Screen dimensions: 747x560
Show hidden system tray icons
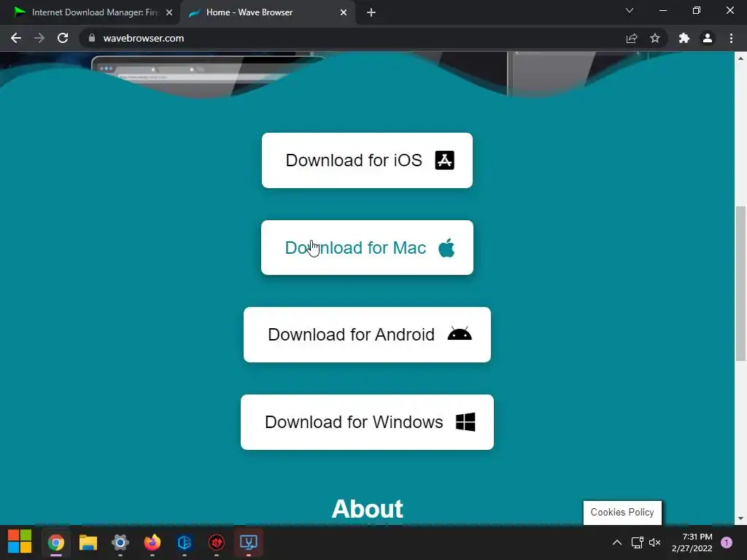[x=617, y=542]
